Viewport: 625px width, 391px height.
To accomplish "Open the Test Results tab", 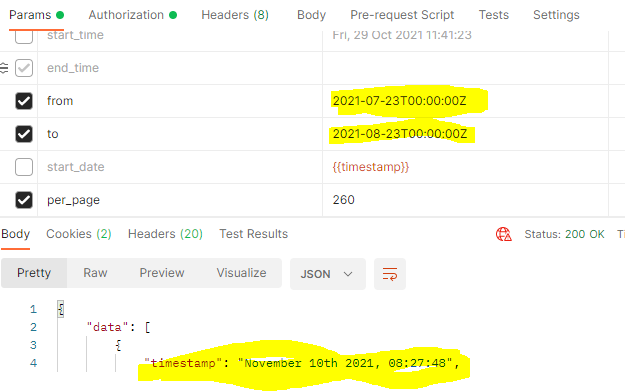I will (254, 234).
